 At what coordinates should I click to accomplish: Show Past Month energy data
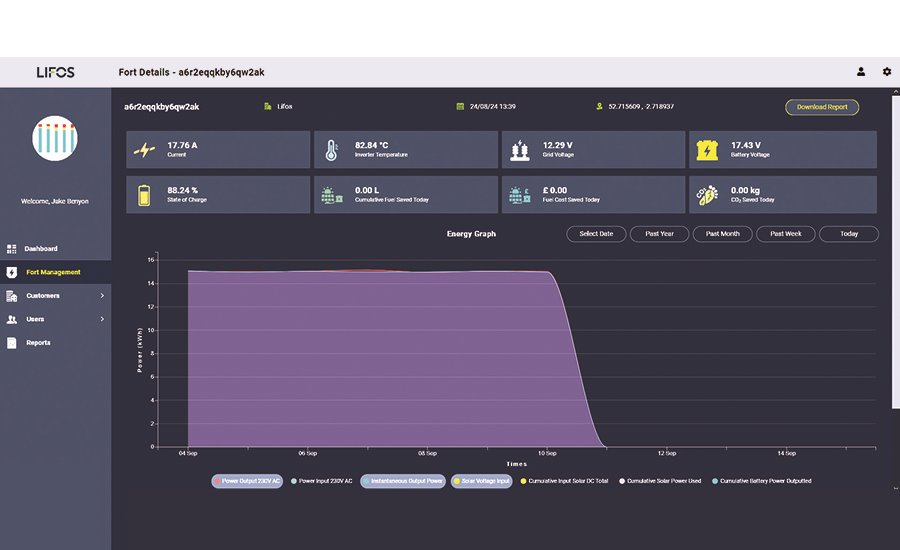point(723,234)
